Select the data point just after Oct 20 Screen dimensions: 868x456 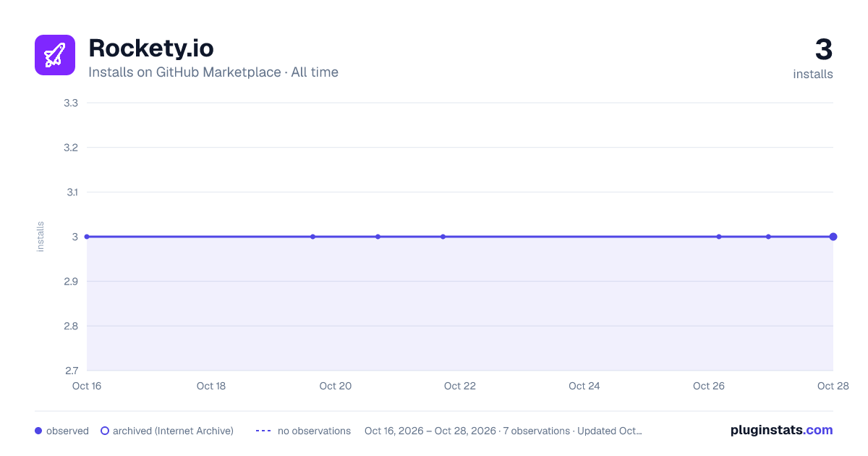378,237
